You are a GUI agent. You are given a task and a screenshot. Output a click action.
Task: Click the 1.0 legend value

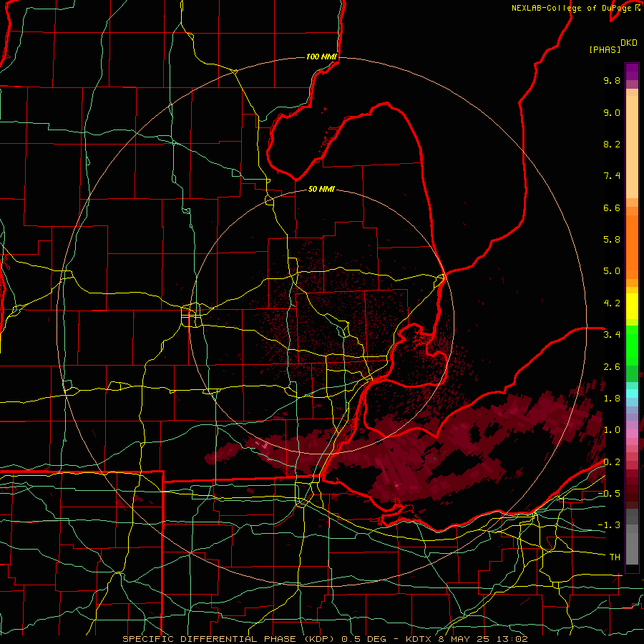click(612, 430)
